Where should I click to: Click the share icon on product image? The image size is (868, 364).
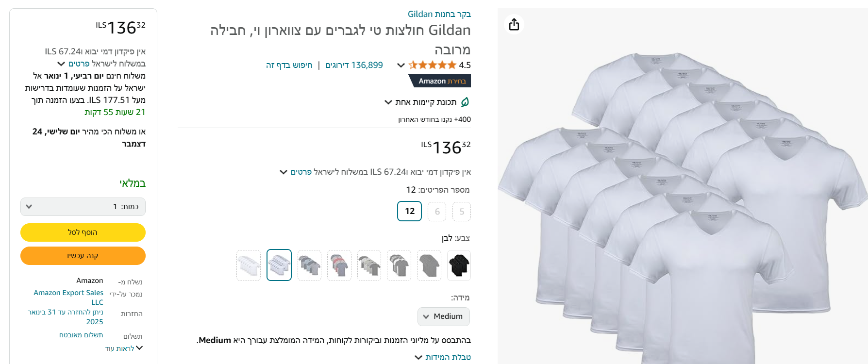pyautogui.click(x=514, y=24)
